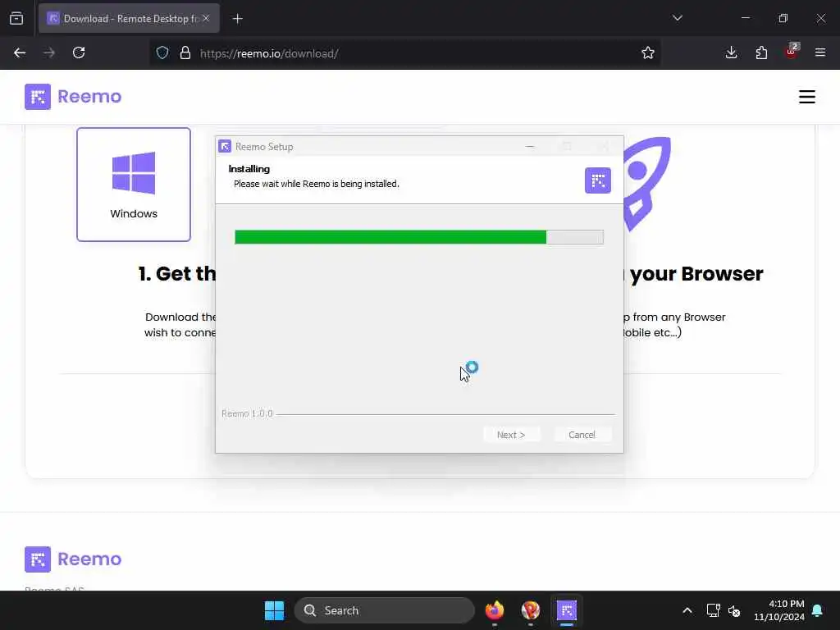The image size is (840, 630).
Task: Open the Reemo site hamburger menu
Action: [807, 97]
